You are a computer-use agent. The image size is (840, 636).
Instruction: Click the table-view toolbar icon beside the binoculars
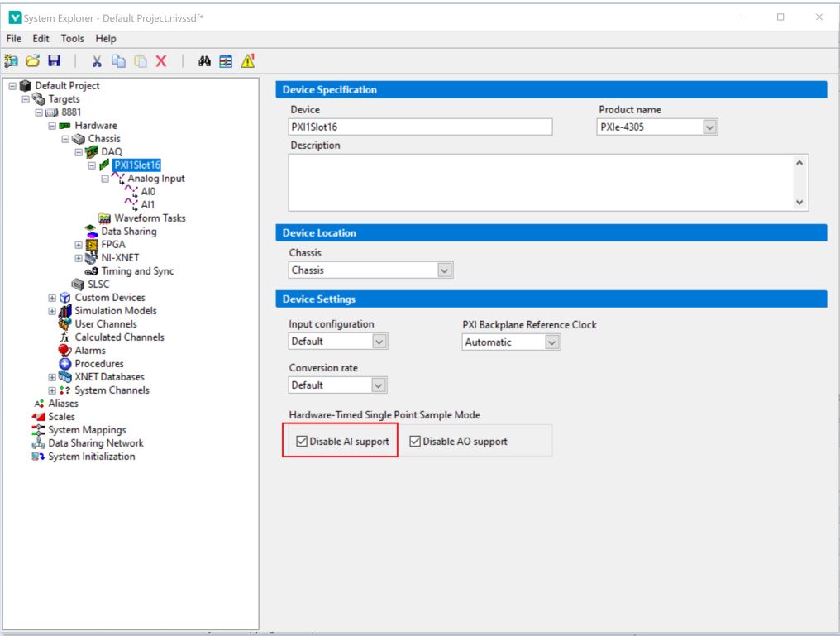226,61
